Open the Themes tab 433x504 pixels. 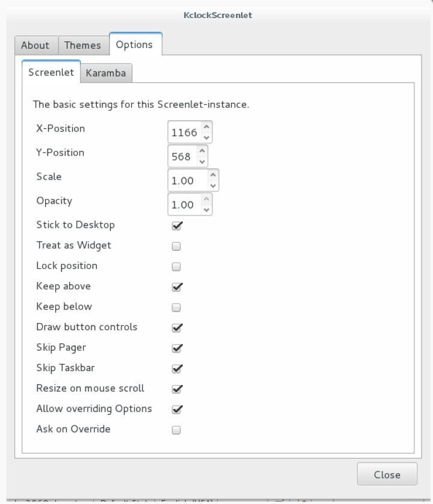click(x=82, y=45)
